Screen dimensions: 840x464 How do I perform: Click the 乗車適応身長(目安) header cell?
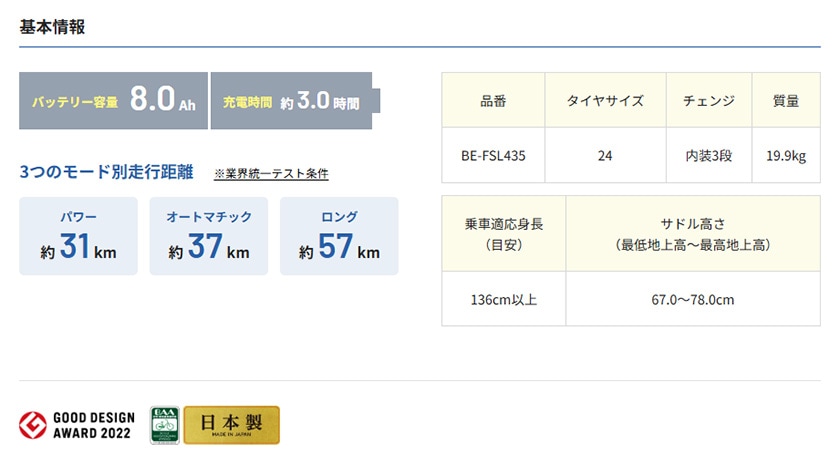coord(504,234)
